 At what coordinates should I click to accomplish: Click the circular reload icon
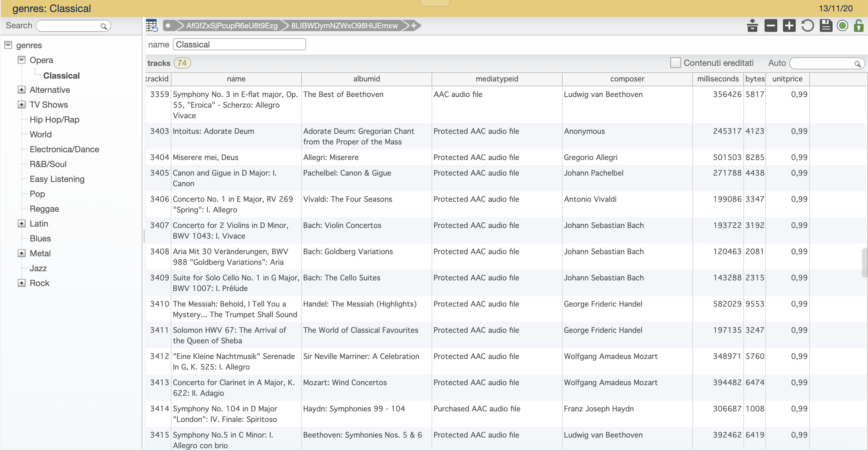pos(807,25)
